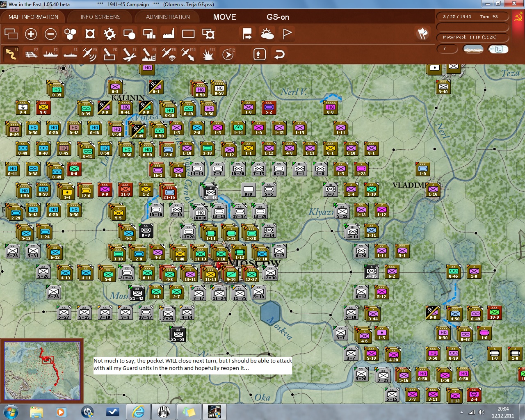Click the crossed white flags icon
This screenshot has height=420, width=525.
(422, 34)
